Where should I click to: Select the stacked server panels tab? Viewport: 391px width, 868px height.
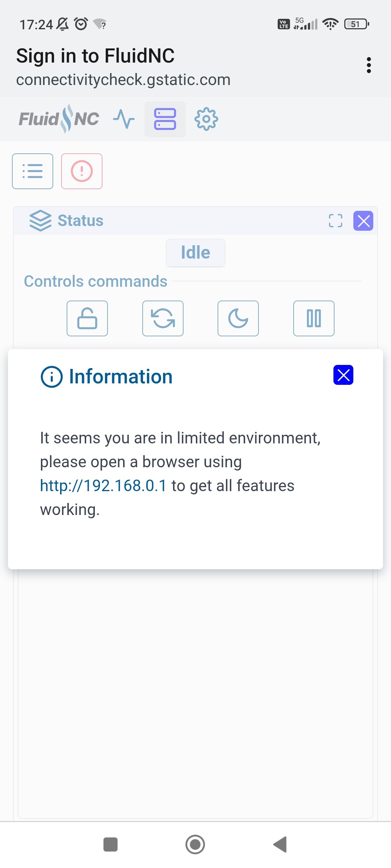pyautogui.click(x=165, y=119)
